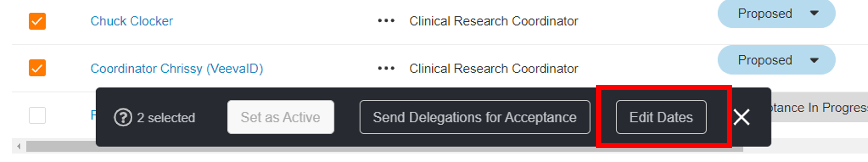This screenshot has height=162, width=868.
Task: Dismiss the selection action bar with X
Action: click(741, 118)
